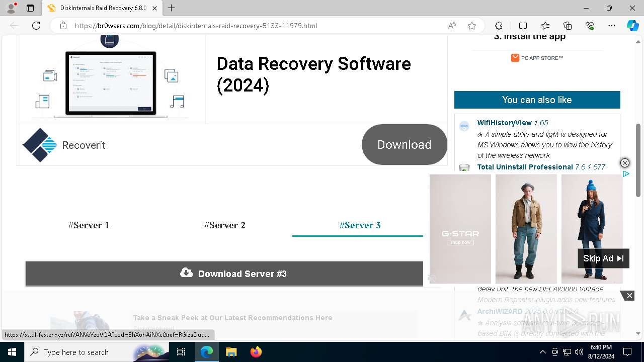Open File Explorer from taskbar
The width and height of the screenshot is (644, 362).
pyautogui.click(x=231, y=352)
